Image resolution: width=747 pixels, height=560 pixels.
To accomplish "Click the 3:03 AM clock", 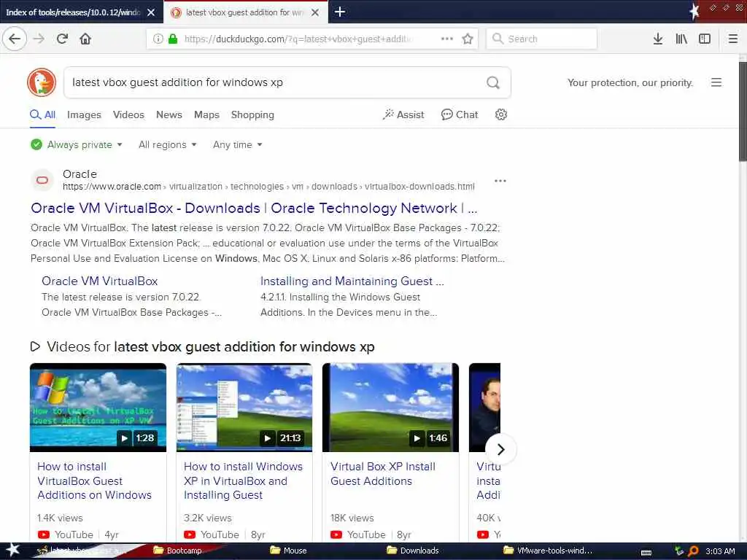I will click(720, 551).
